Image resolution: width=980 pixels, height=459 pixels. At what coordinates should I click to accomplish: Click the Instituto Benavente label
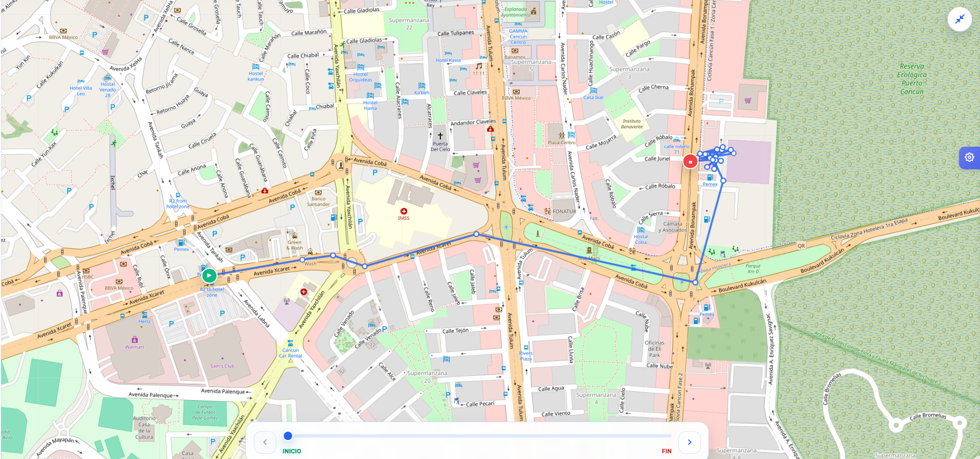point(632,124)
